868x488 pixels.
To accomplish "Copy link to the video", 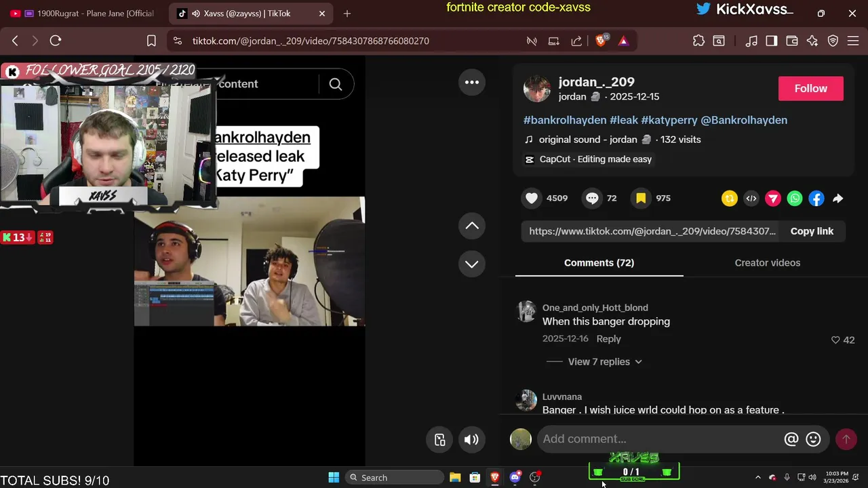I will click(812, 231).
